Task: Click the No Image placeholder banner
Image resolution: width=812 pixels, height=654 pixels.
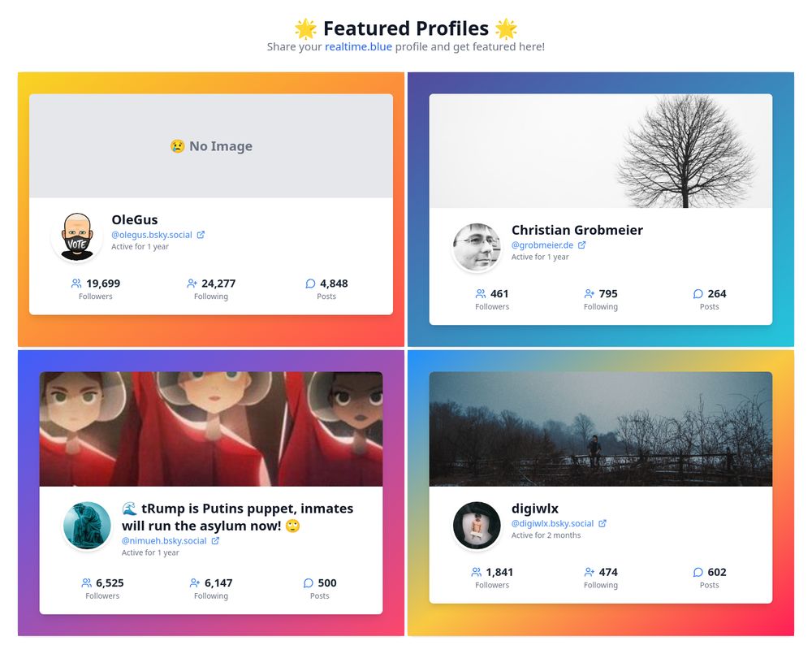Action: [210, 146]
